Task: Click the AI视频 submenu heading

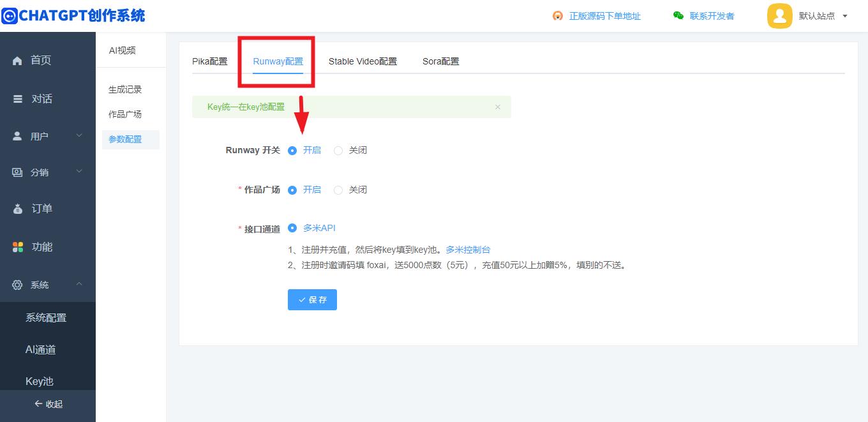Action: [122, 50]
